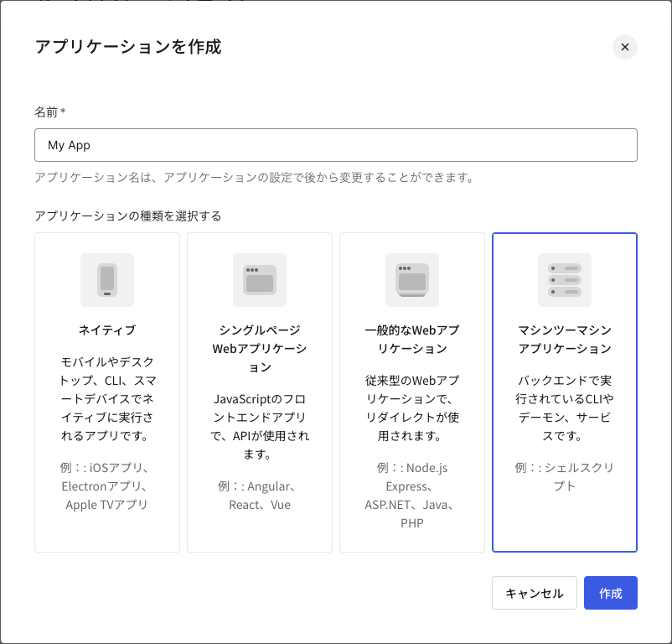Click the 従来型のWebアプリケーション description
This screenshot has width=672, height=644.
coord(412,408)
